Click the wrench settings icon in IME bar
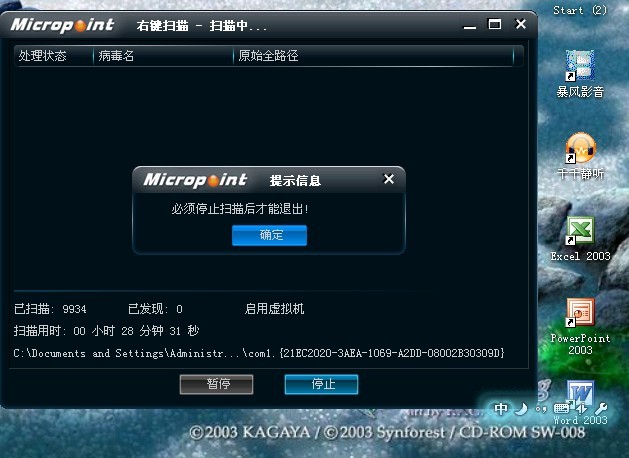 point(601,409)
